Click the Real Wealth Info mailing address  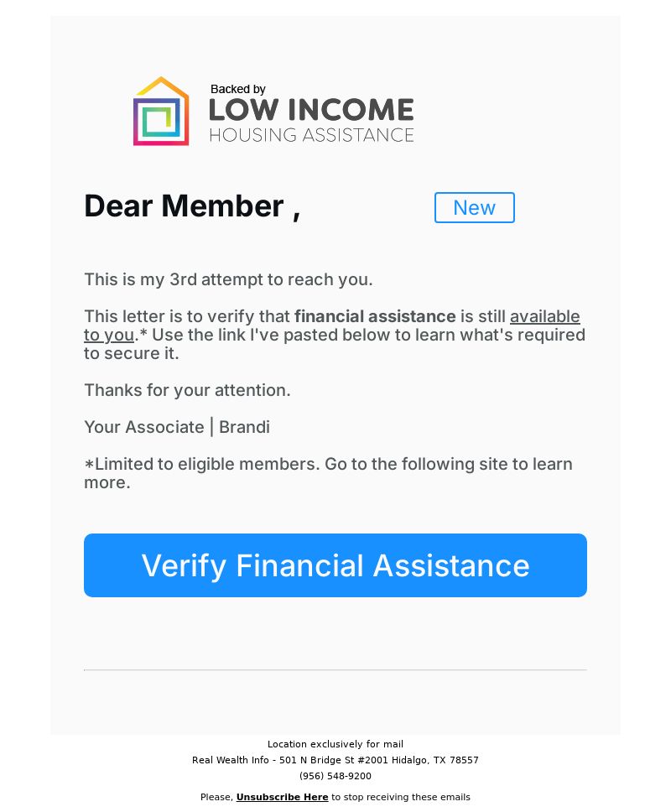335,760
